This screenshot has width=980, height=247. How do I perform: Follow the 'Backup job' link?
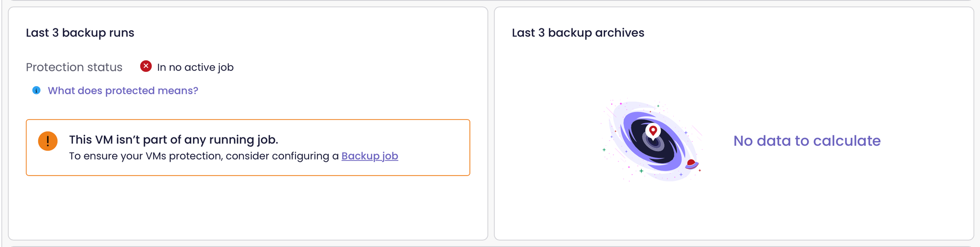tap(369, 156)
